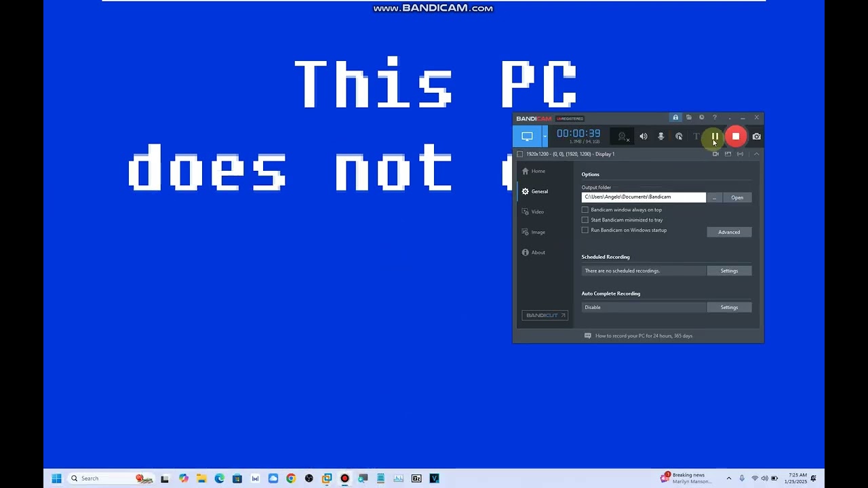Open OBS Studio from the taskbar

[x=309, y=479]
